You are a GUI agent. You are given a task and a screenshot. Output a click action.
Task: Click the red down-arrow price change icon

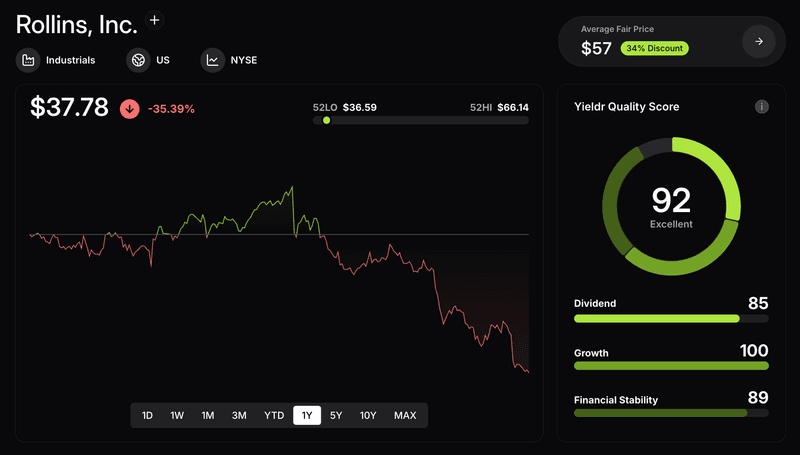point(130,109)
